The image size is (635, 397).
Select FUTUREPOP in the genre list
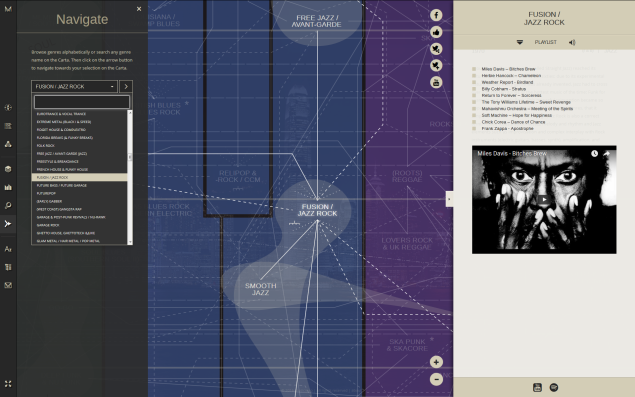click(x=79, y=193)
